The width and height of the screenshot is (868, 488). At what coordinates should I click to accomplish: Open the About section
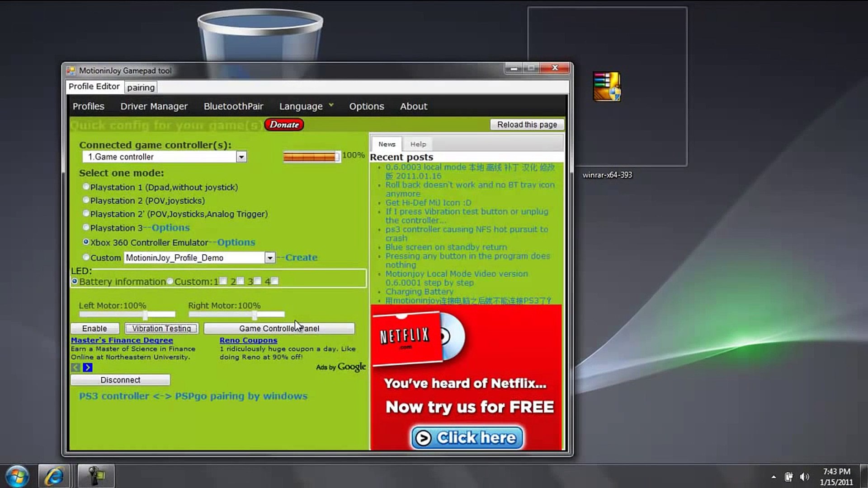[414, 106]
